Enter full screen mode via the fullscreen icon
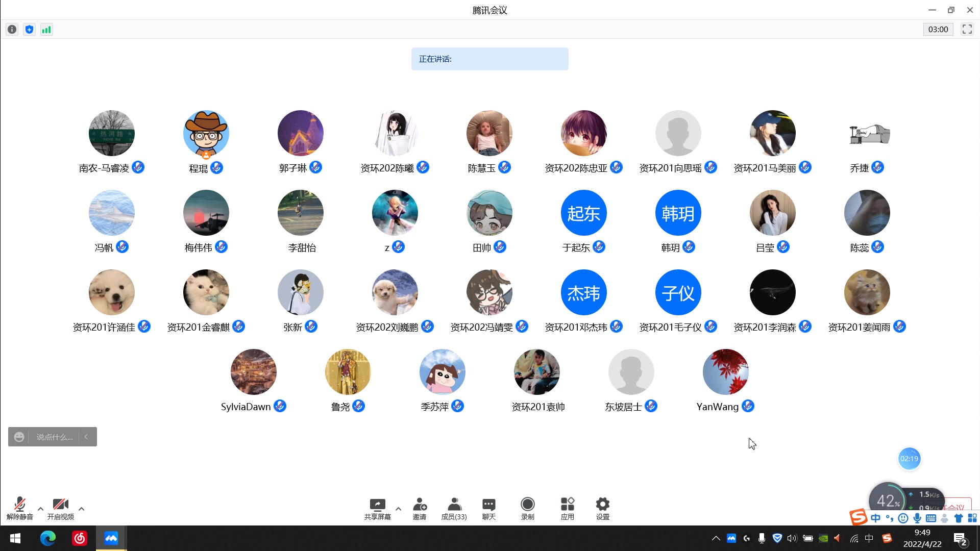 967,30
